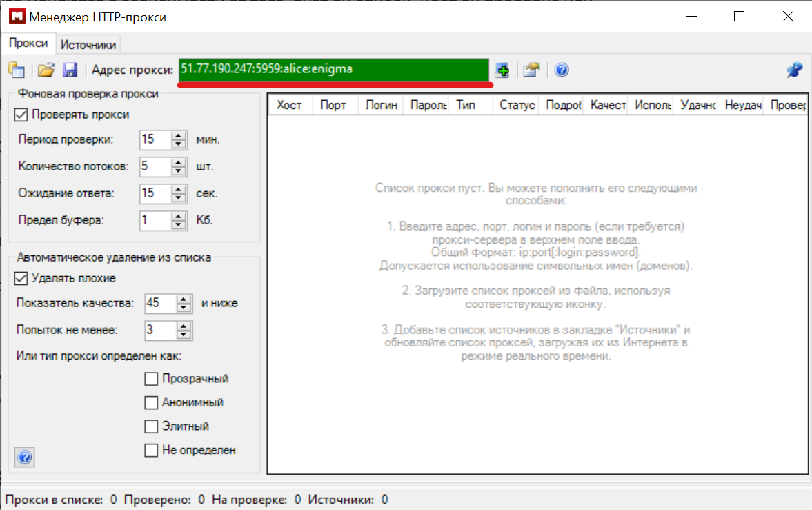This screenshot has width=812, height=510.
Task: Increase "Показатель качества" using up arrow
Action: pyautogui.click(x=184, y=300)
